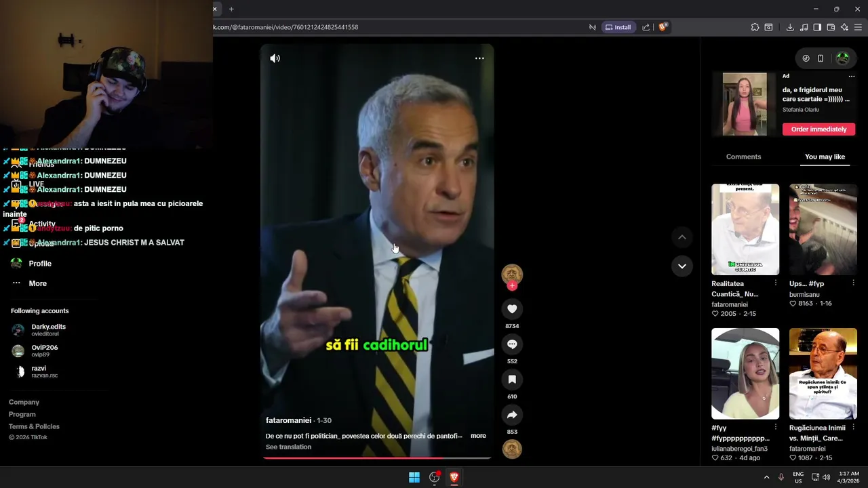Open options dots for Realitatea Cuantică card
The width and height of the screenshot is (868, 488).
pos(775,283)
